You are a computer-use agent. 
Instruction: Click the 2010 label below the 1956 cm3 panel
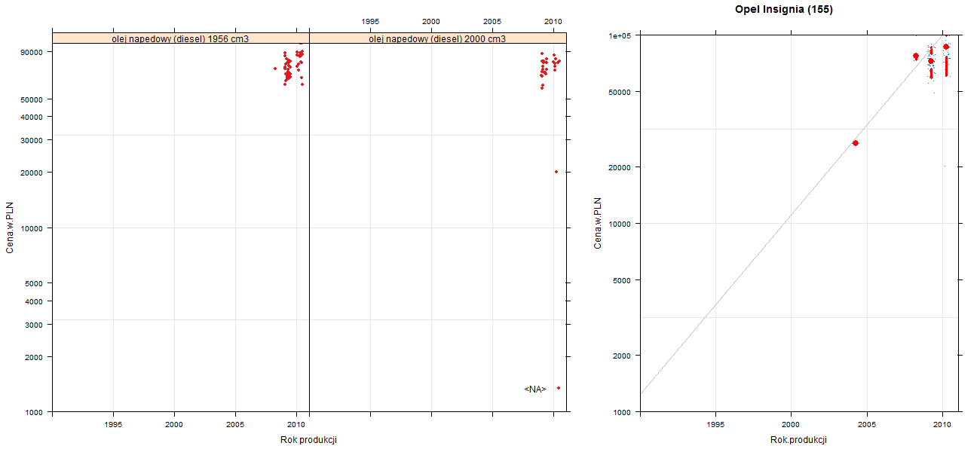(x=296, y=425)
